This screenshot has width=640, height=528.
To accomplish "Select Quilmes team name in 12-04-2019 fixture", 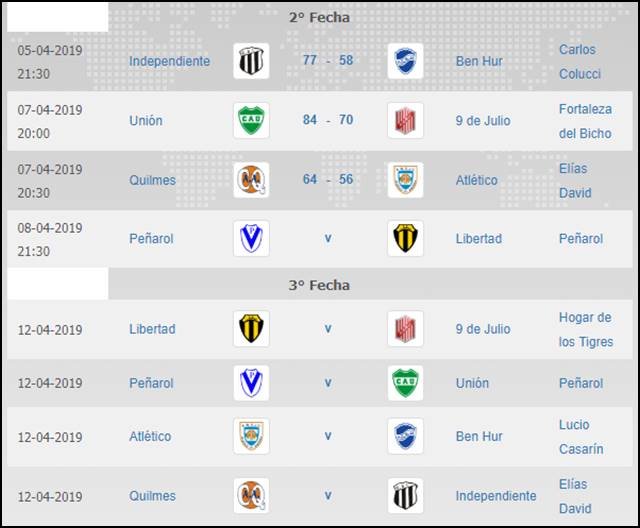I will 152,496.
